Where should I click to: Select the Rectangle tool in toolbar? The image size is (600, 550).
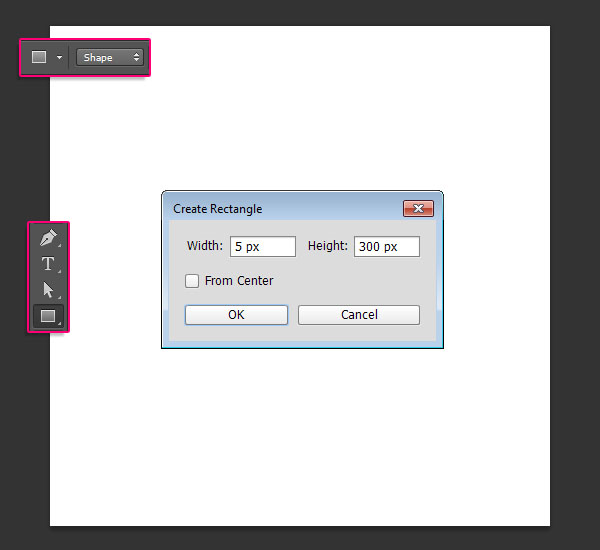pos(48,316)
